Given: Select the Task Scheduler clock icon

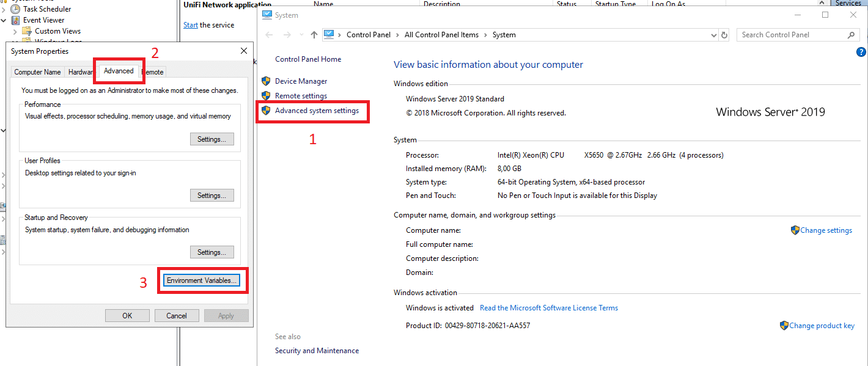Looking at the screenshot, I should tap(15, 9).
